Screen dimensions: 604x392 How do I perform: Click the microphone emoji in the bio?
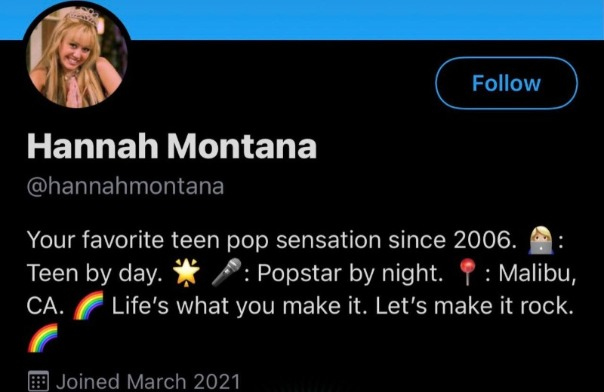tap(226, 273)
